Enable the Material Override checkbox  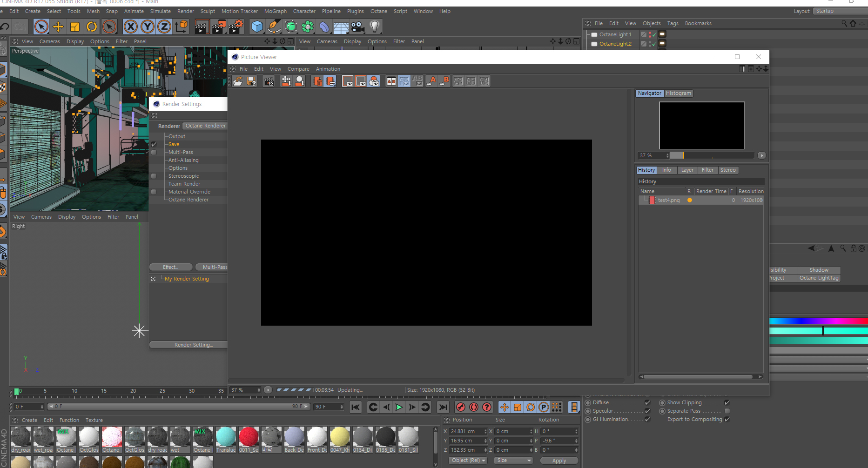click(154, 192)
